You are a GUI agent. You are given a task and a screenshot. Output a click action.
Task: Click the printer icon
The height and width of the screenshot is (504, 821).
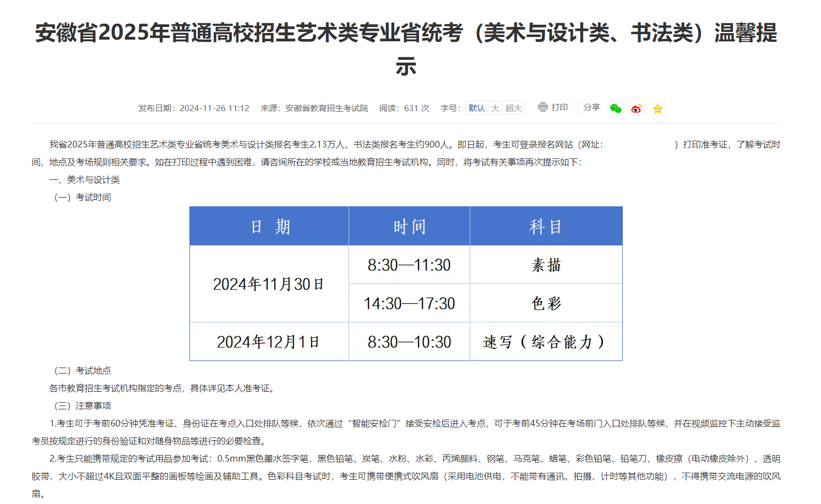pos(543,107)
